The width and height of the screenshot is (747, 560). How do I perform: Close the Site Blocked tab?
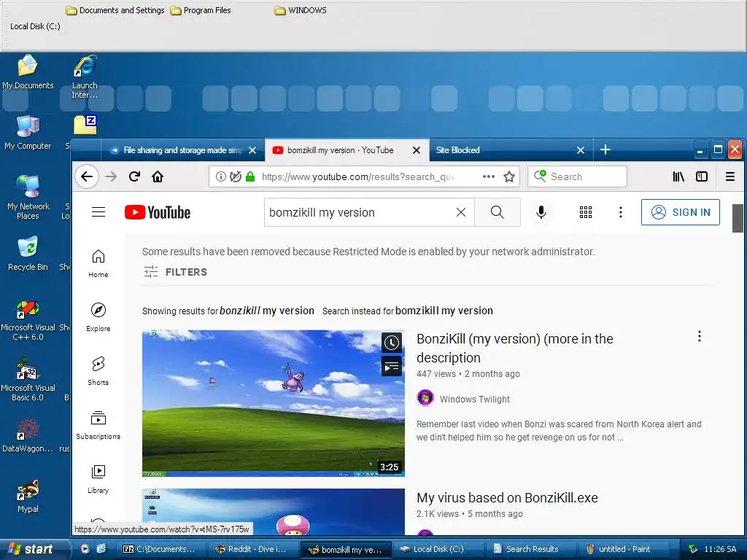pos(580,150)
